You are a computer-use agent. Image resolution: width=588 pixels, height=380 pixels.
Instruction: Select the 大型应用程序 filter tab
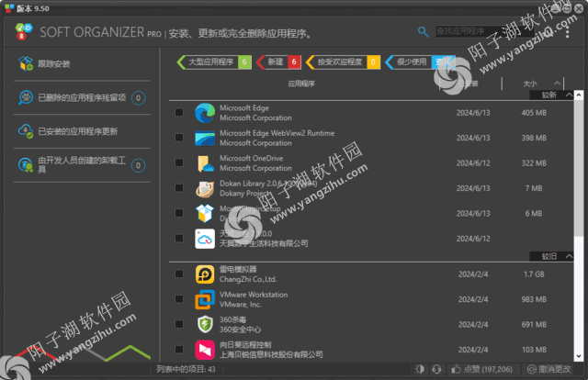[214, 61]
